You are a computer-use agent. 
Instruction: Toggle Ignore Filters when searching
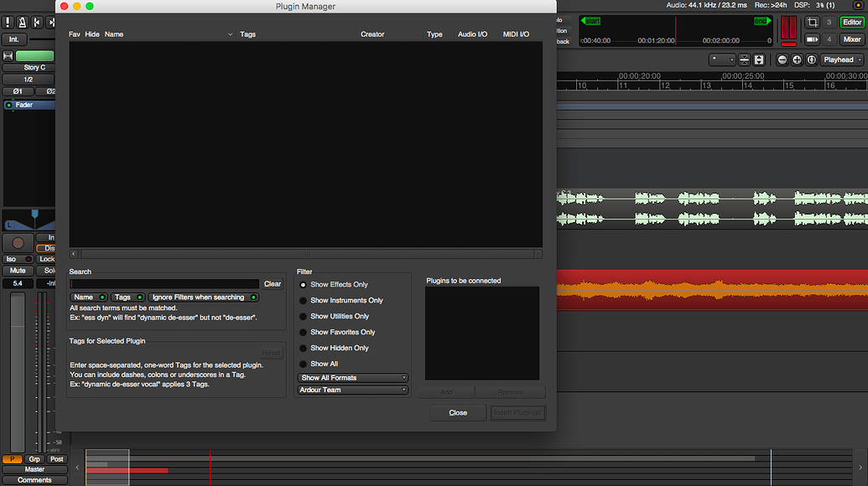[x=204, y=297]
